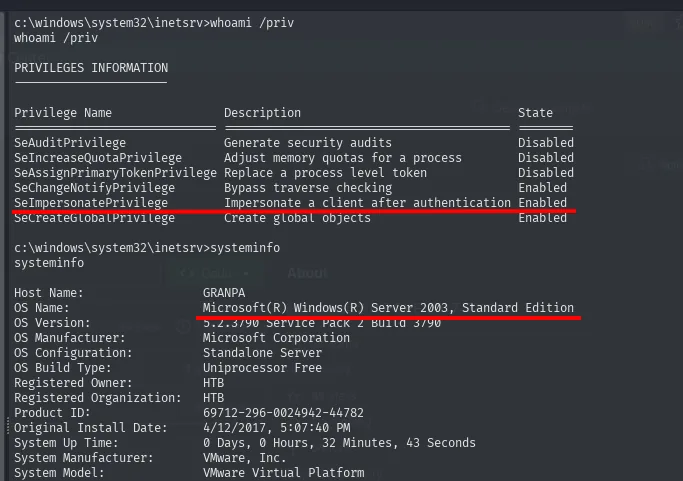Click the "Product ID:" label

coord(52,413)
